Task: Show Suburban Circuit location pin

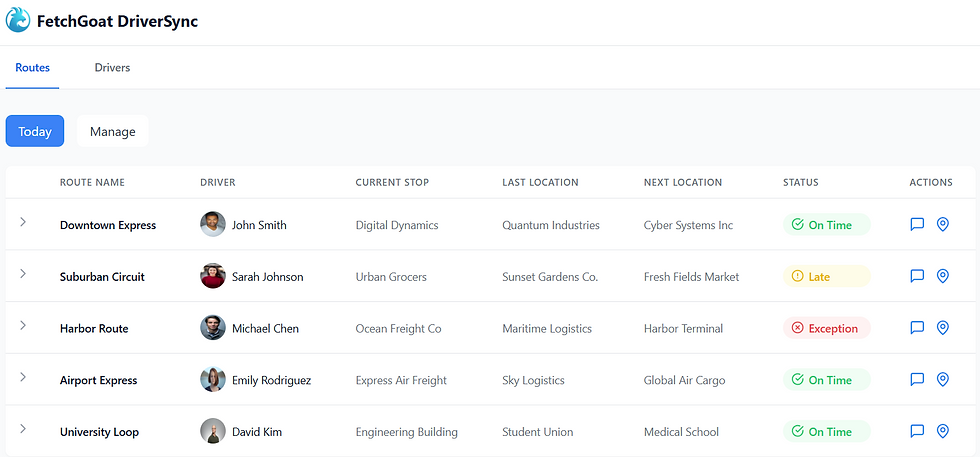Action: [x=942, y=276]
